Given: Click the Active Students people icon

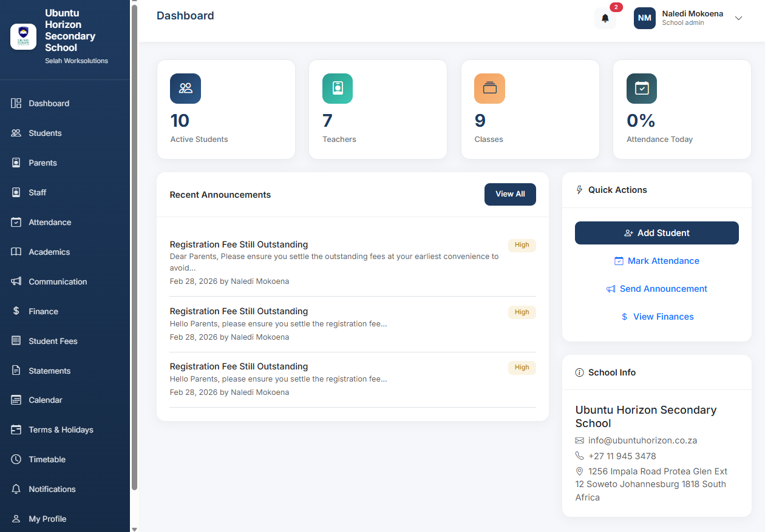Looking at the screenshot, I should coord(185,89).
